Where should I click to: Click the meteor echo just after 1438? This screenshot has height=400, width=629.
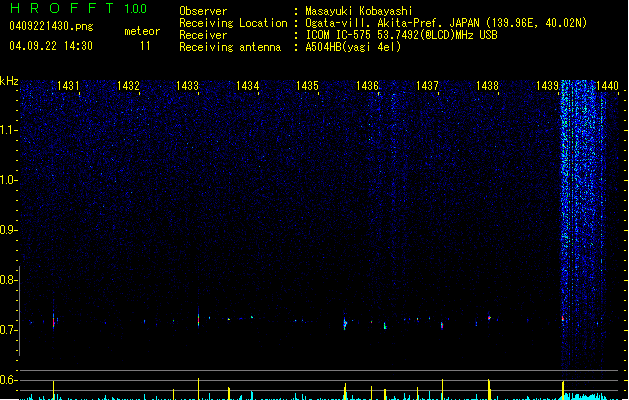click(x=489, y=318)
